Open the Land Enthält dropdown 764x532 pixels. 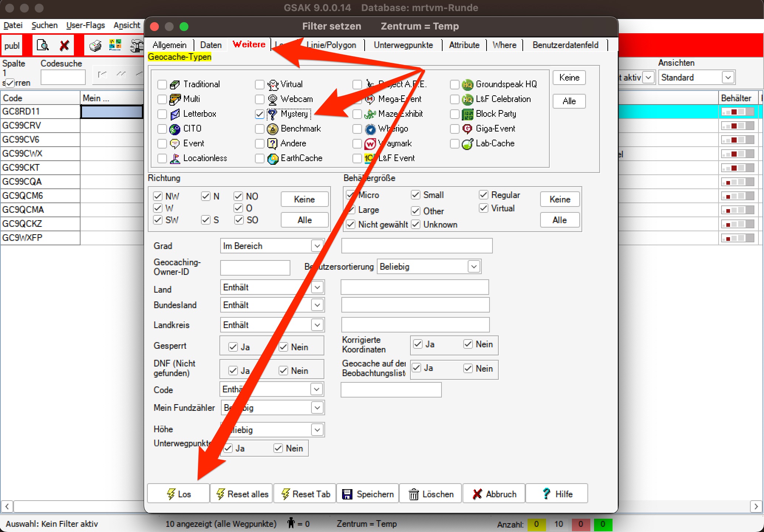tap(272, 287)
